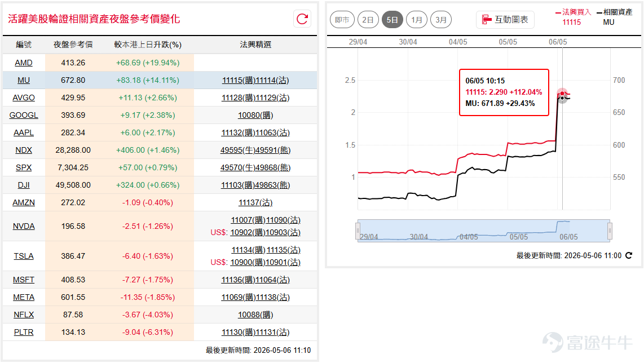Open the AMD symbol link

24,63
